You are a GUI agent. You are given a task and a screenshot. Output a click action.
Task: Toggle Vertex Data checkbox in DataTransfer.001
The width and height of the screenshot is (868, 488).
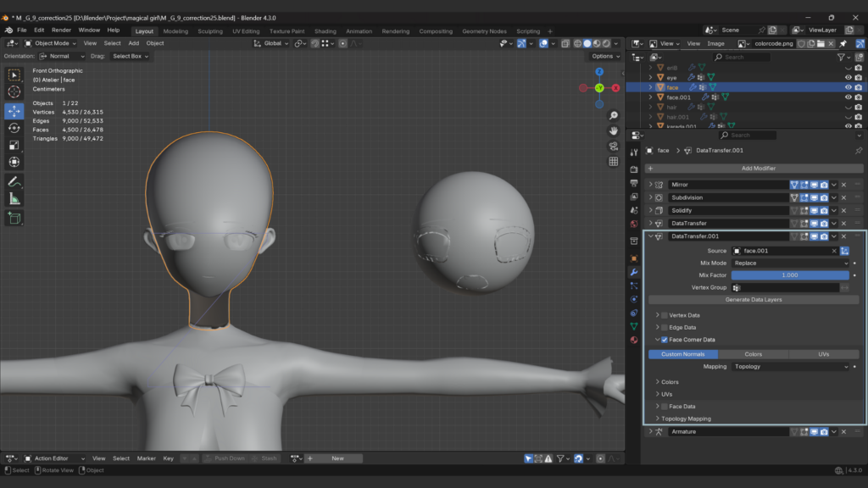pos(664,314)
